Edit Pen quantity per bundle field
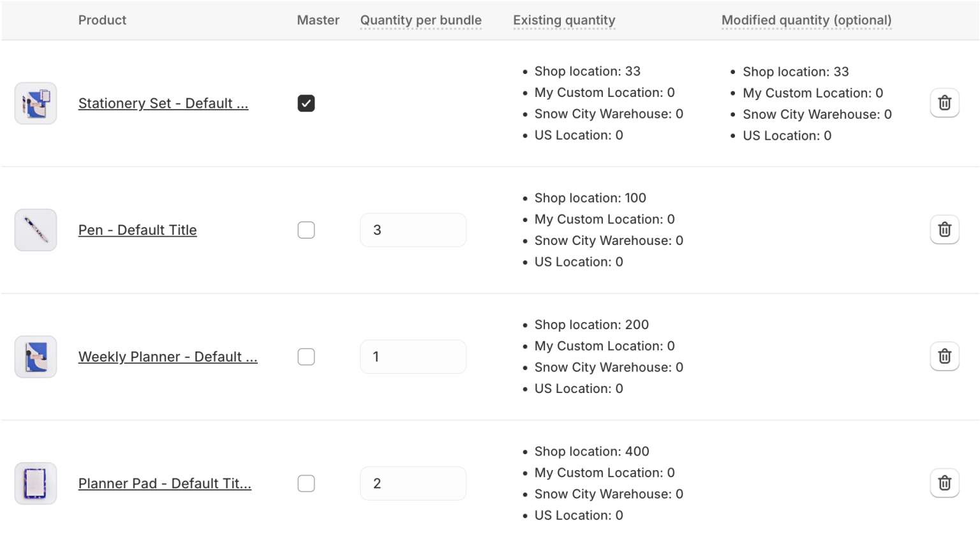This screenshot has width=980, height=541. [413, 230]
